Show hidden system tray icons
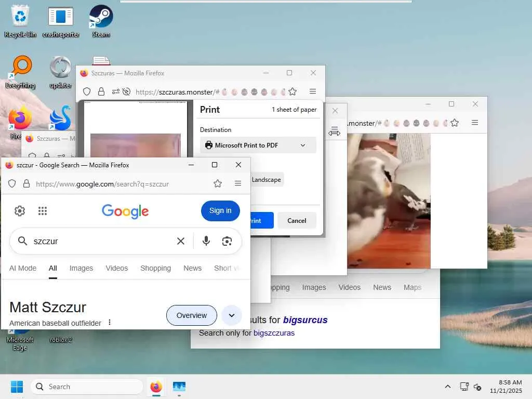This screenshot has width=532, height=399. pos(448,387)
